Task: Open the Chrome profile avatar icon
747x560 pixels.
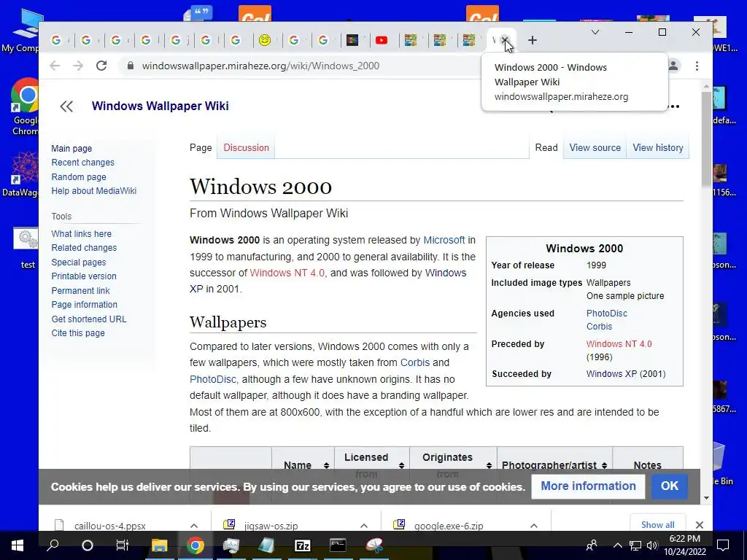Action: [x=673, y=66]
